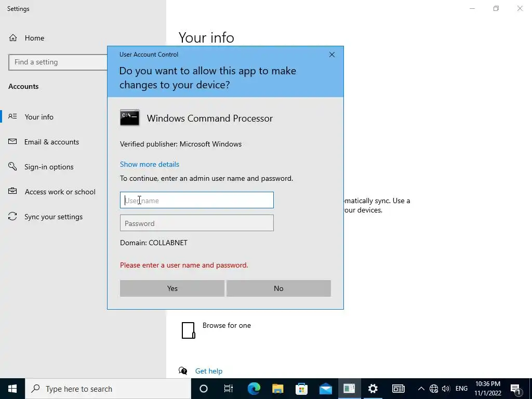532x399 pixels.
Task: Click the Sign-in options key icon
Action: point(12,166)
